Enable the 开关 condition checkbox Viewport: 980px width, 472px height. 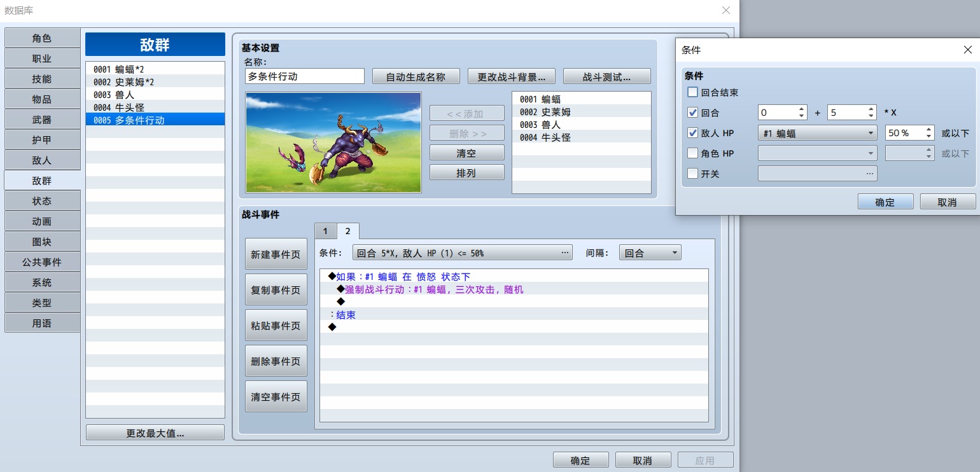click(692, 174)
